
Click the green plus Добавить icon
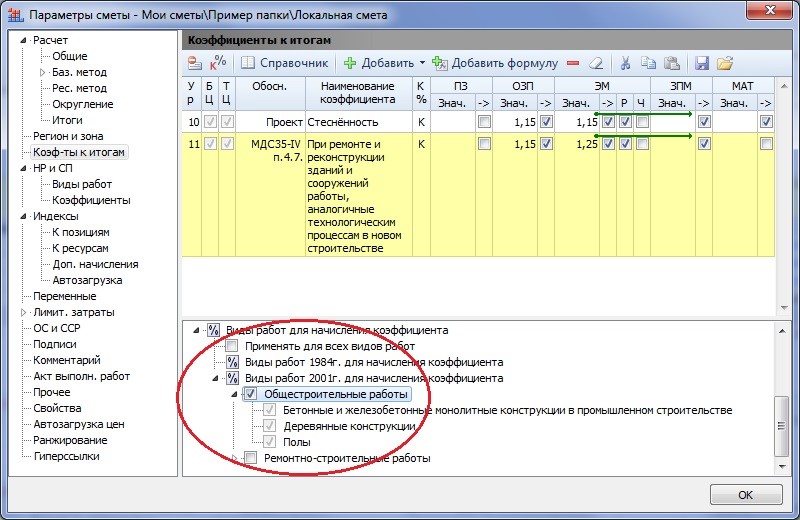[x=349, y=63]
